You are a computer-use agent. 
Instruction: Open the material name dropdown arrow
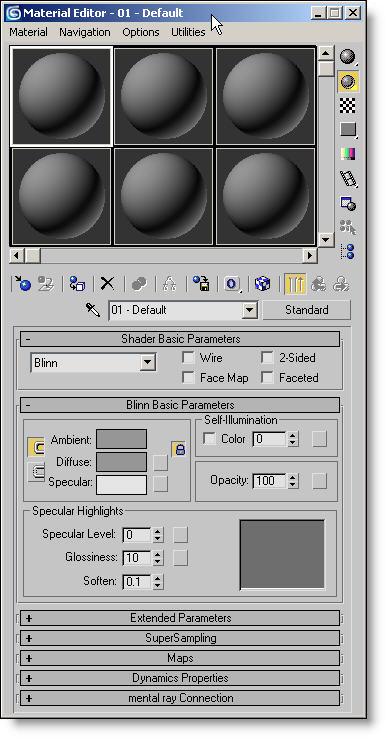[249, 310]
